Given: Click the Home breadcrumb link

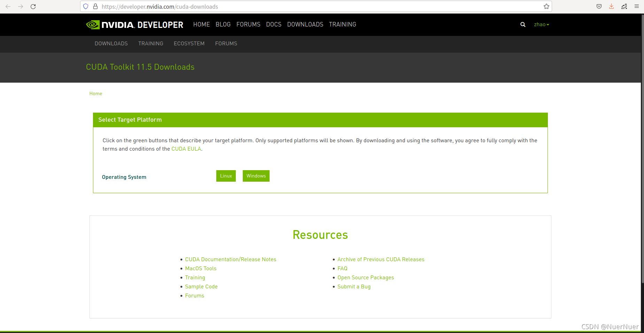Looking at the screenshot, I should pyautogui.click(x=96, y=93).
